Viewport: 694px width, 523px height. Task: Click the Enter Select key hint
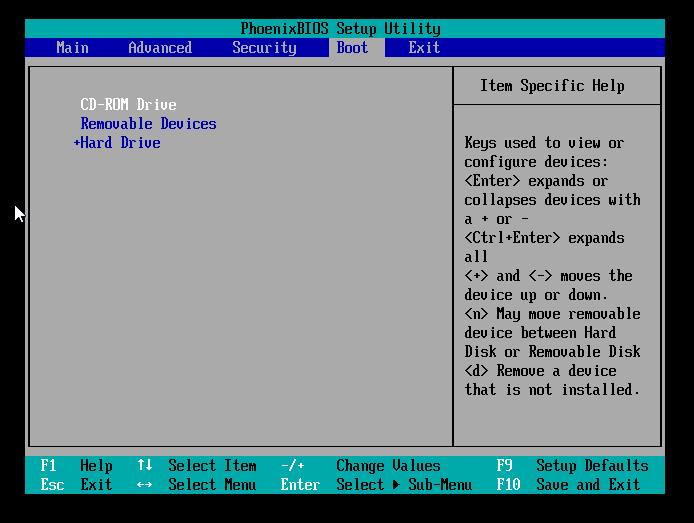300,485
